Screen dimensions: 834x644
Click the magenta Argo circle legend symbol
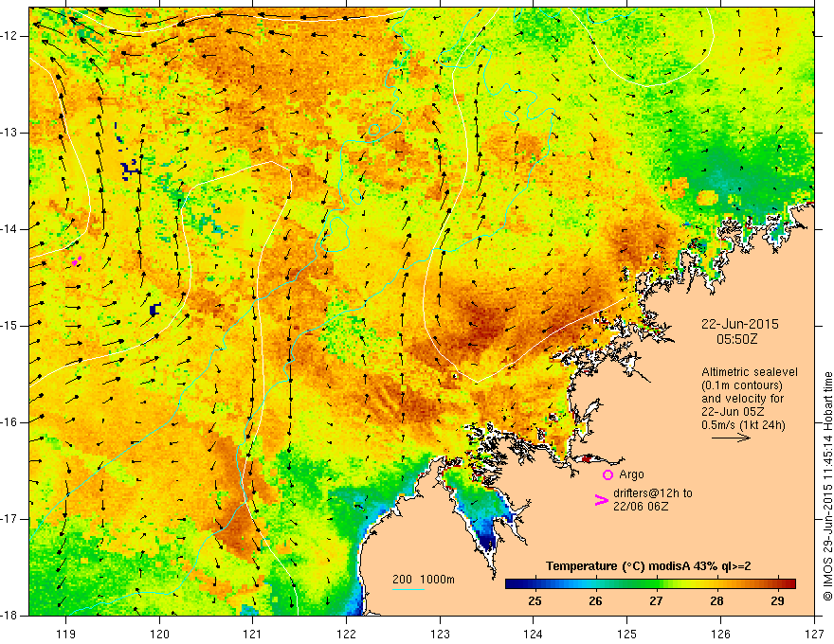tap(607, 475)
